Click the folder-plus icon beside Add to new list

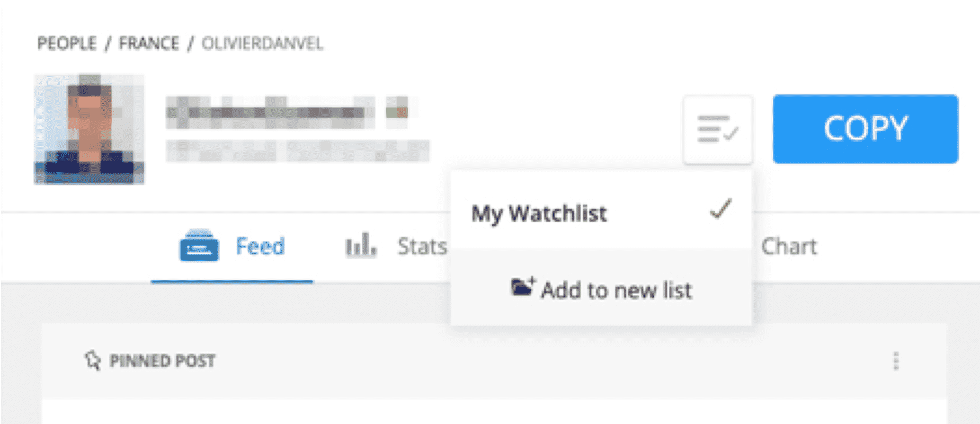pos(523,287)
